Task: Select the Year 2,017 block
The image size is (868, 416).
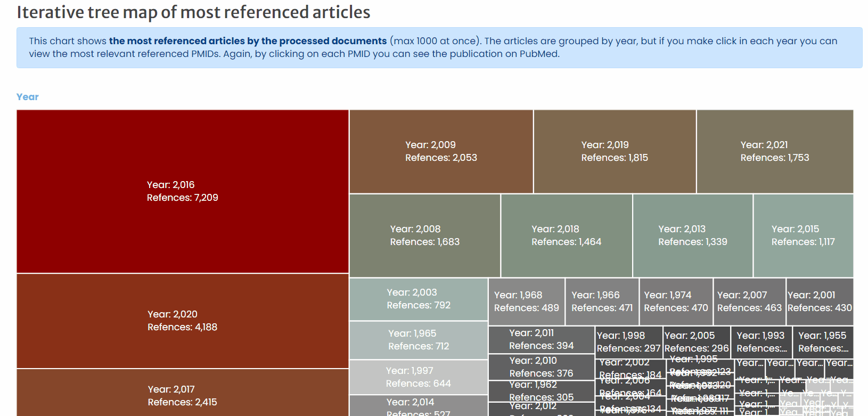Action: point(183,393)
